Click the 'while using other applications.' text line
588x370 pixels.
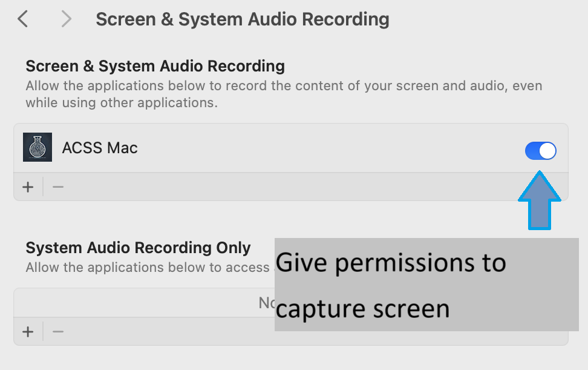click(122, 103)
